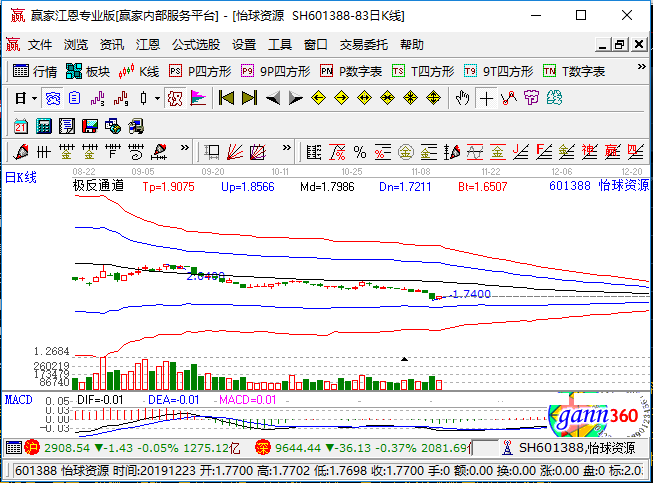Screen dimensions: 653x483
Task: Select the red fan lines tool
Action: [x=235, y=152]
